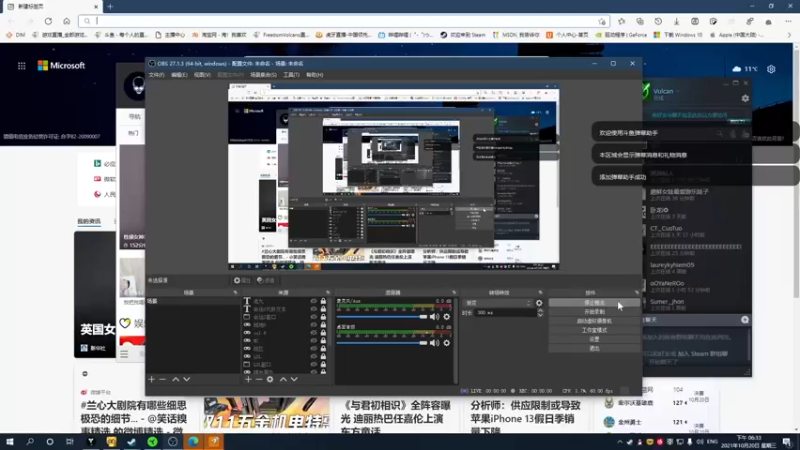Open the OBS 场景集合(S) menu
This screenshot has height=450, width=800.
(x=263, y=75)
